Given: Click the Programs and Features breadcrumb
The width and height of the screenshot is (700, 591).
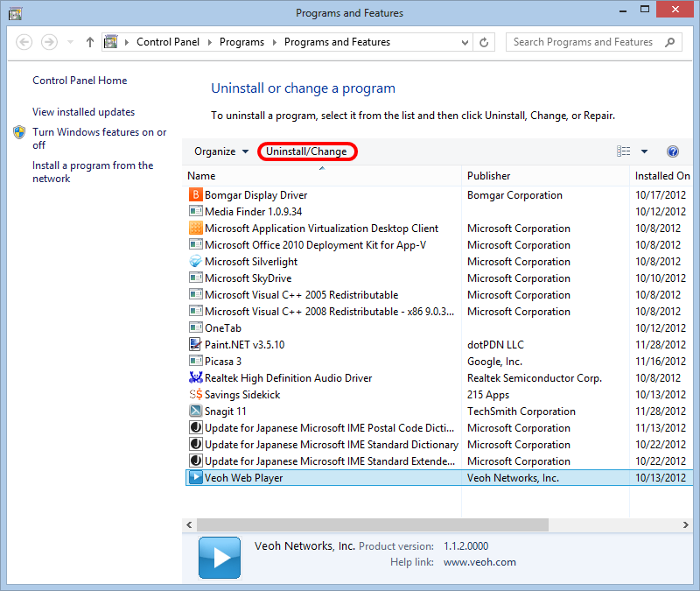Looking at the screenshot, I should pyautogui.click(x=337, y=42).
